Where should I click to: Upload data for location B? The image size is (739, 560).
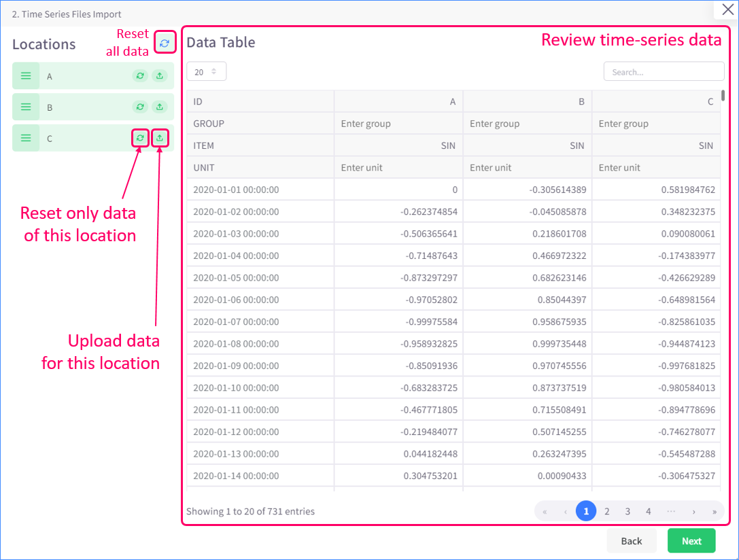(160, 107)
